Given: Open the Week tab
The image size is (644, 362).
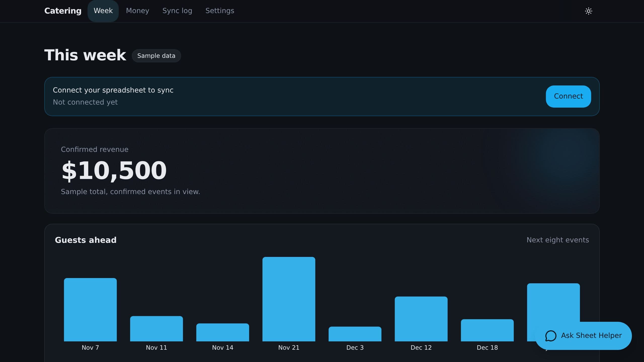Looking at the screenshot, I should [103, 11].
